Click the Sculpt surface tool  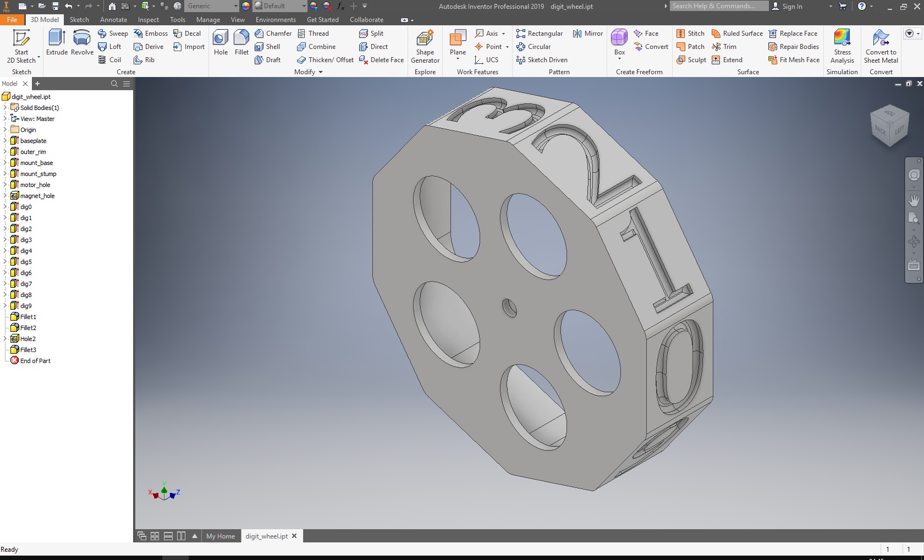691,60
